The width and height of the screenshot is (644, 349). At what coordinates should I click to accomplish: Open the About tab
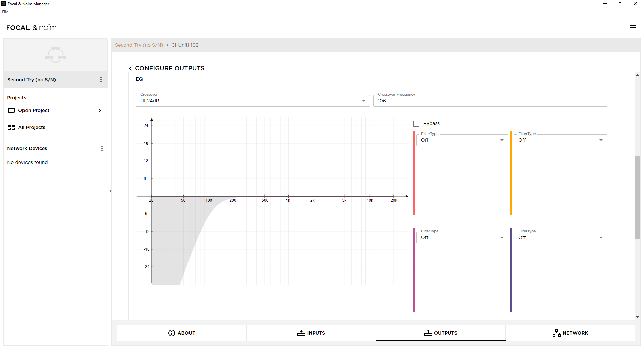pos(181,333)
